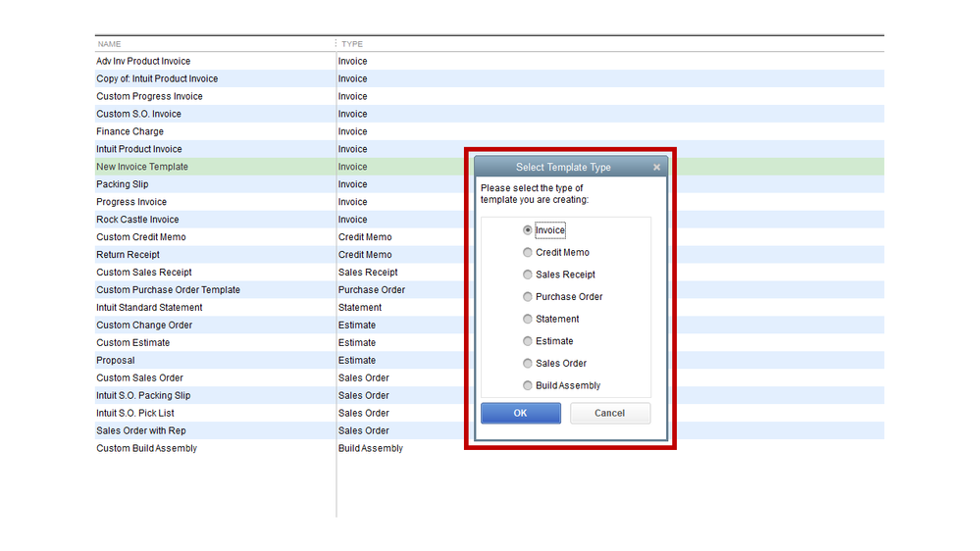980x551 pixels.
Task: Select the Statement radio option
Action: [528, 319]
